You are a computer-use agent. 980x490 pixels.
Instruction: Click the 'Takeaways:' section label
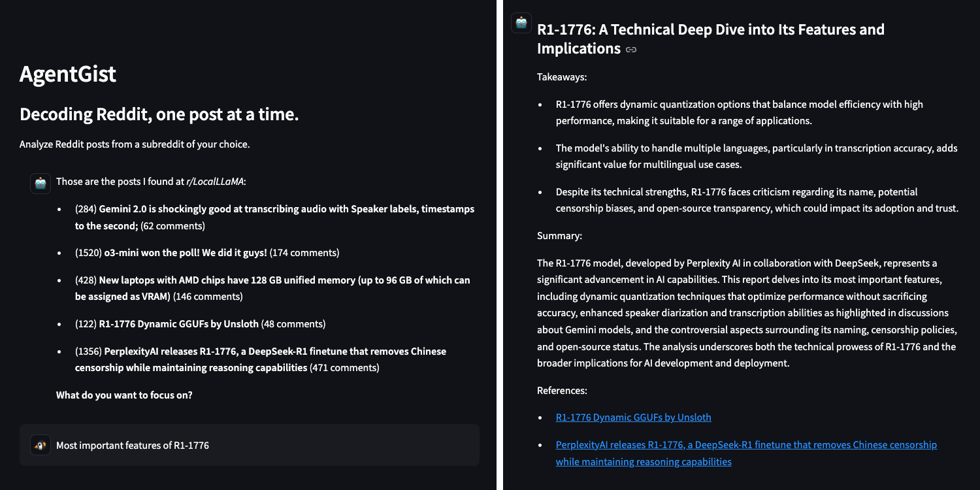click(x=562, y=77)
